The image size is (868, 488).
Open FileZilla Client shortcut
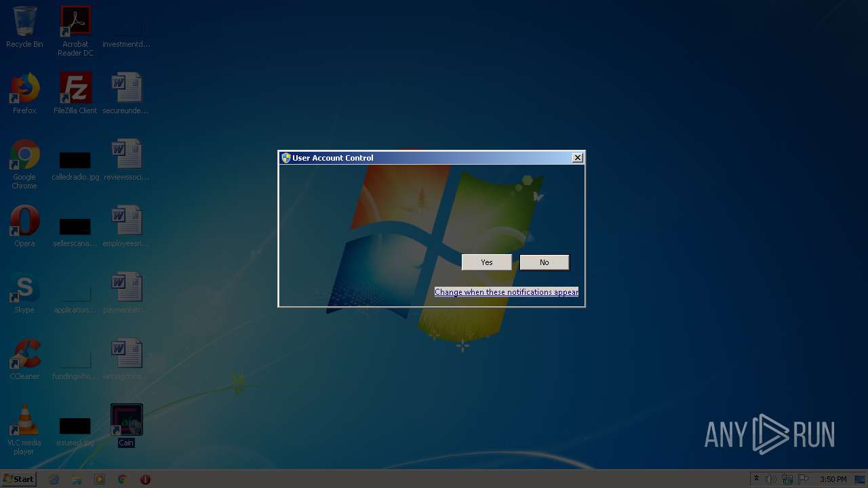75,94
